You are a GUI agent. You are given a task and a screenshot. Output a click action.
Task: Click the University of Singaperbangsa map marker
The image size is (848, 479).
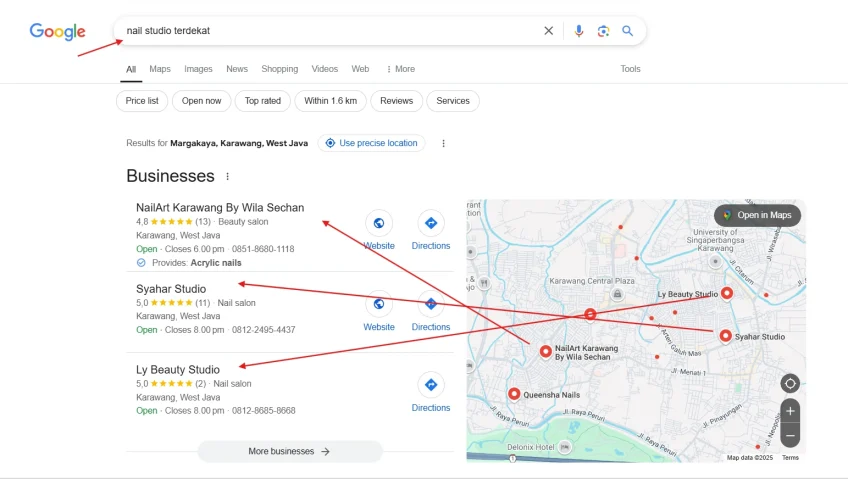pyautogui.click(x=715, y=262)
